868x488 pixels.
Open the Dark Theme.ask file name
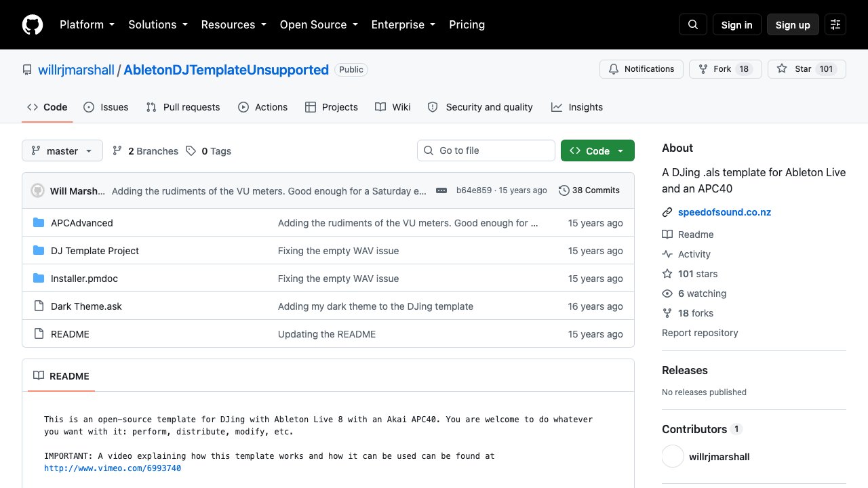(86, 306)
